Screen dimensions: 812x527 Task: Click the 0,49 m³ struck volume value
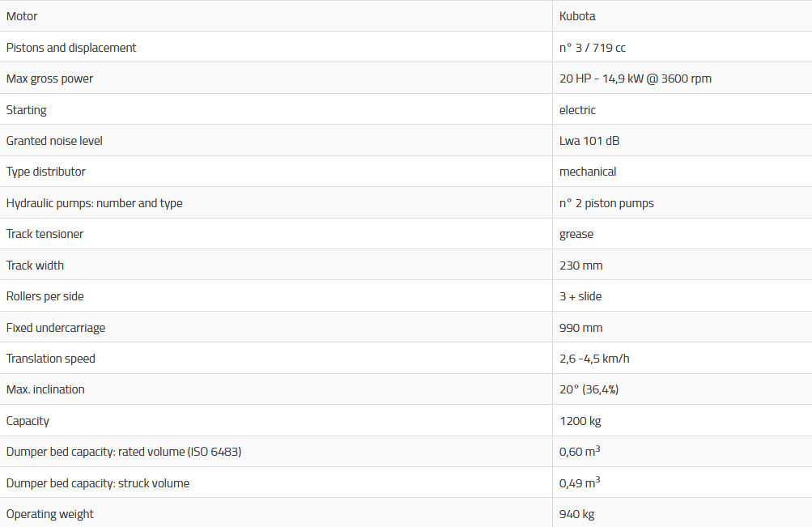579,483
